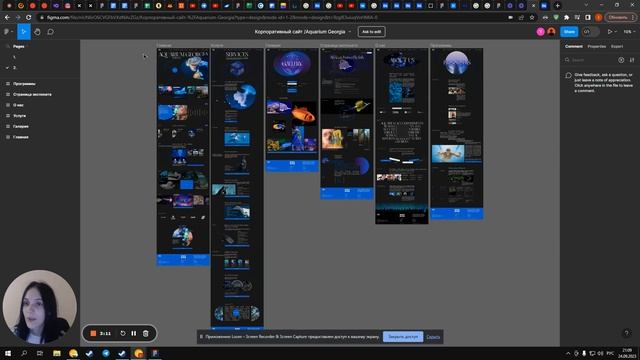
Task: Open Telegram from the taskbar
Action: pyautogui.click(x=106, y=353)
